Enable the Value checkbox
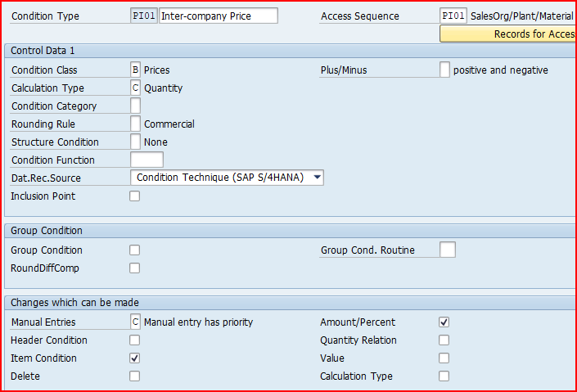Screen dimensions: 577x392 click(x=444, y=358)
